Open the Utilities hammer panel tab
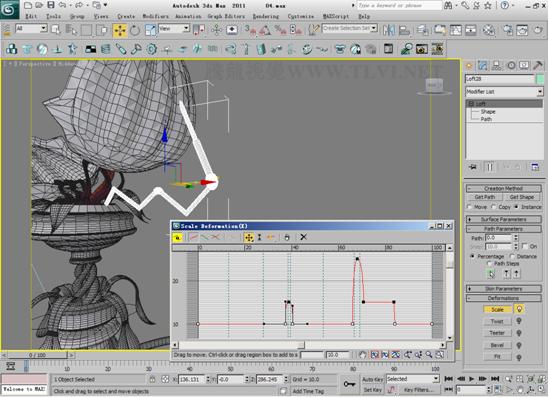The image size is (548, 397). pyautogui.click(x=538, y=65)
